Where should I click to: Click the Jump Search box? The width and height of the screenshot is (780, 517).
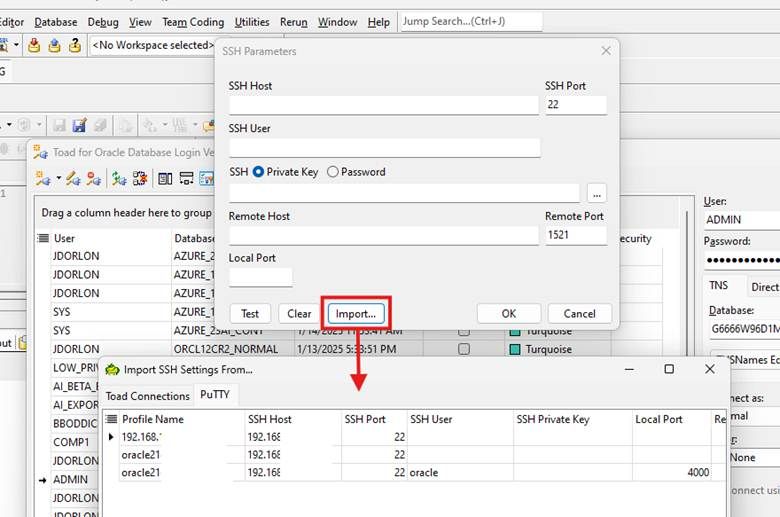coord(471,21)
